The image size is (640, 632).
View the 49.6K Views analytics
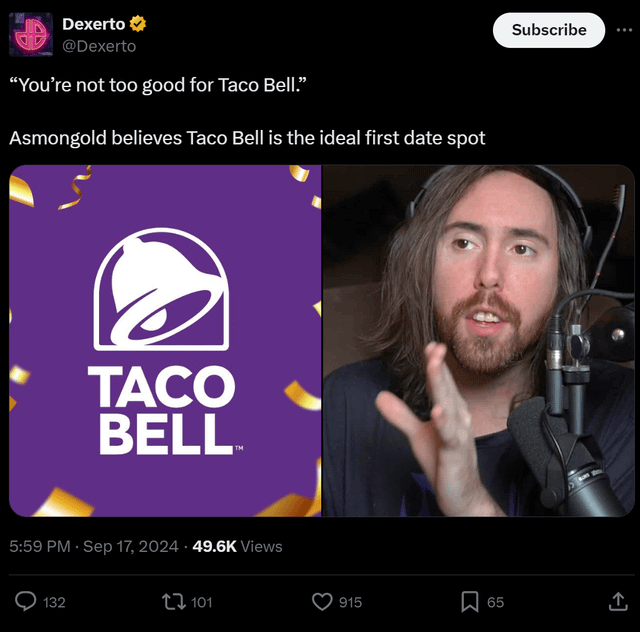[237, 546]
